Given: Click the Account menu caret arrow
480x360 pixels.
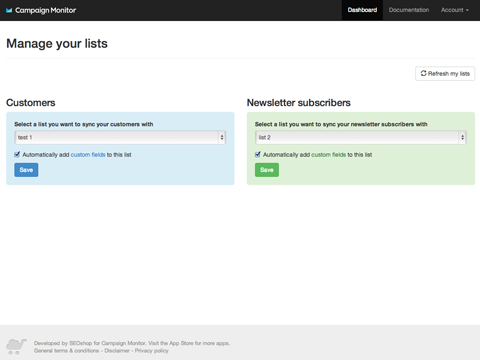Looking at the screenshot, I should point(467,10).
